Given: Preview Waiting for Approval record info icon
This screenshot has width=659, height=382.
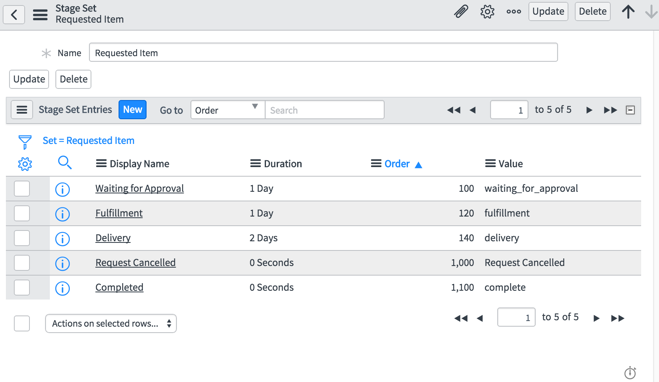Looking at the screenshot, I should tap(62, 190).
